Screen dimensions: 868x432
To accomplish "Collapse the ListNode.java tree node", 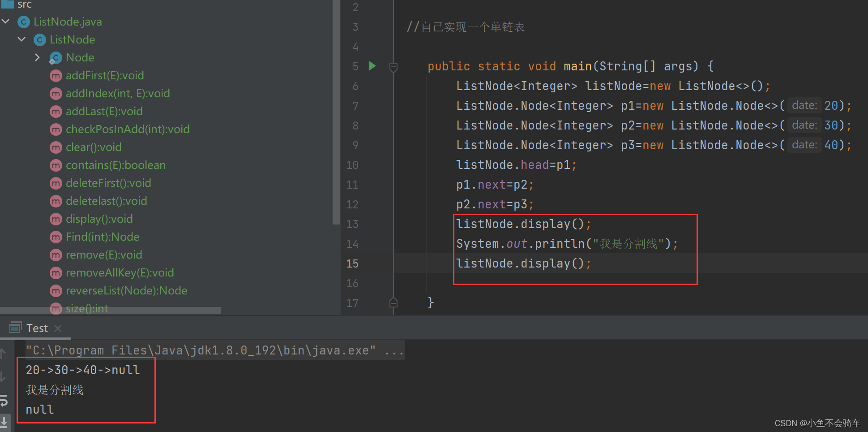I will [6, 22].
